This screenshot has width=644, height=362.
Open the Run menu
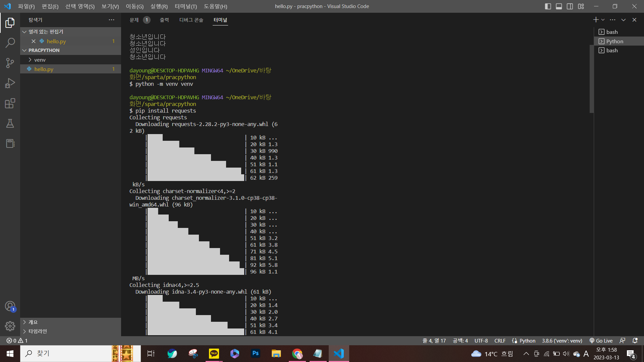(x=159, y=6)
